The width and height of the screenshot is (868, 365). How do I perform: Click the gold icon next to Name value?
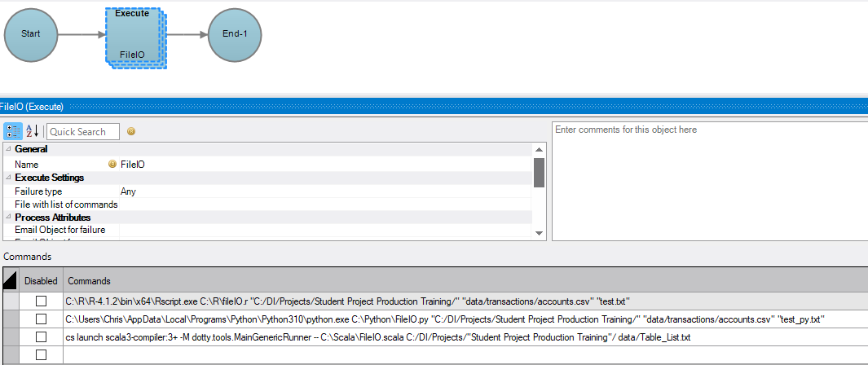tap(112, 165)
